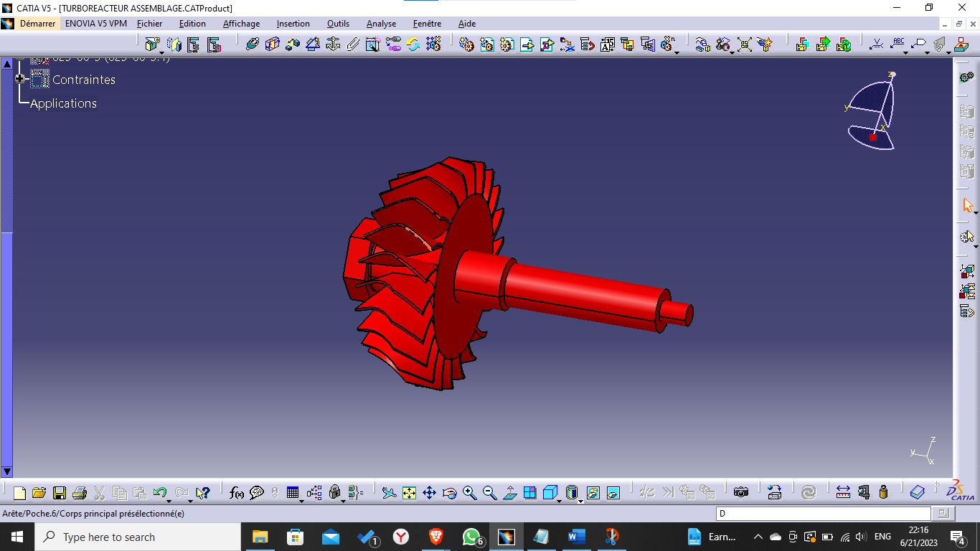The image size is (980, 551).
Task: Select the Applications tree item
Action: click(x=63, y=103)
